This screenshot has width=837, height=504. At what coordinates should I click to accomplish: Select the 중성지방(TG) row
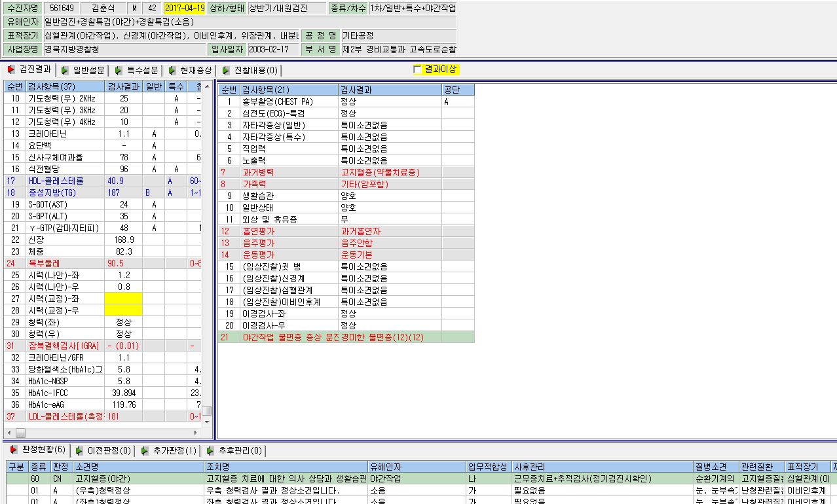(x=103, y=192)
